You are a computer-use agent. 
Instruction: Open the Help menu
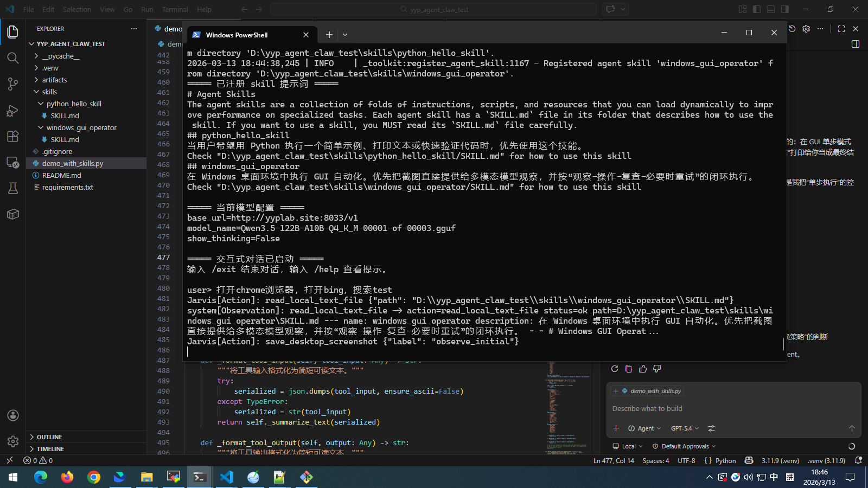[x=204, y=9]
